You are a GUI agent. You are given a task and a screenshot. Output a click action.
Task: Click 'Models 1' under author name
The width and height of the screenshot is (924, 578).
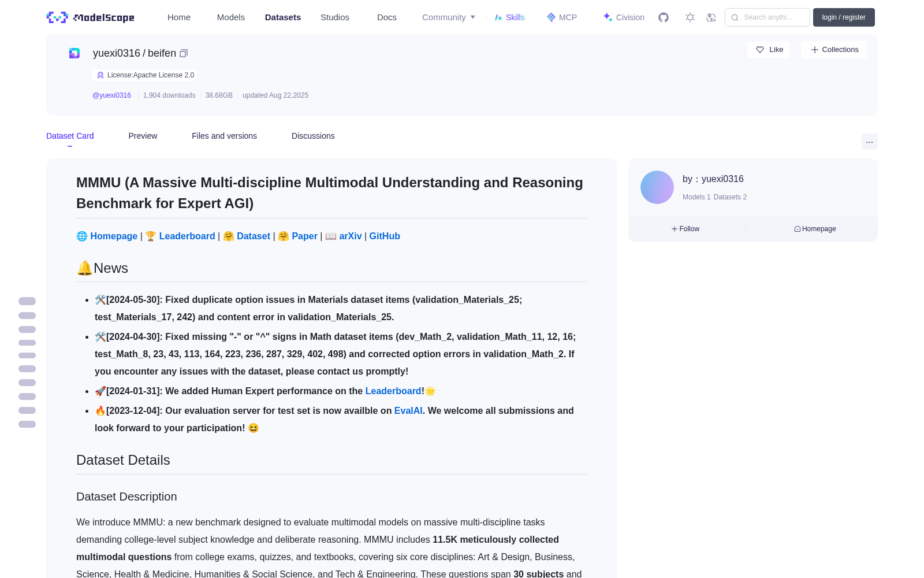[x=696, y=197]
